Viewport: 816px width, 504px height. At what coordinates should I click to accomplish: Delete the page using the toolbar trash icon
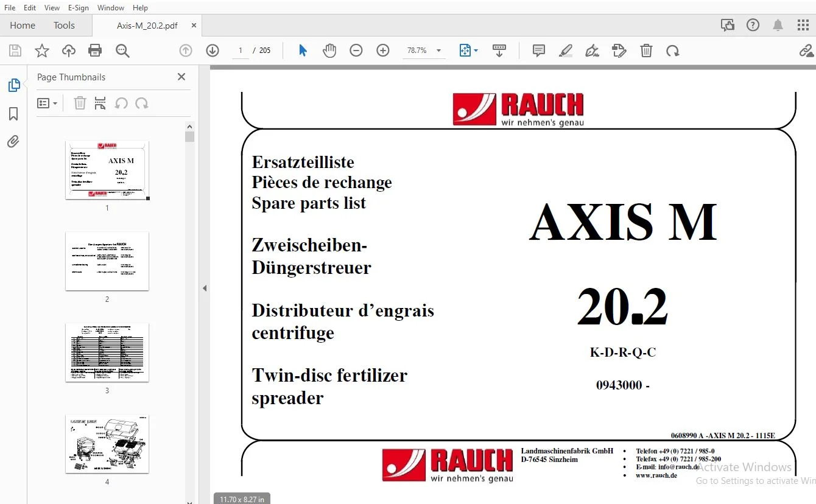coord(646,51)
